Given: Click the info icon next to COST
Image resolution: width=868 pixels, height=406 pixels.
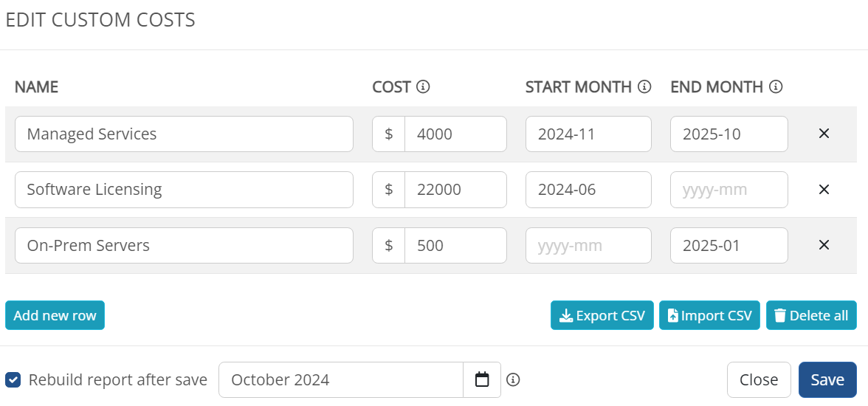Looking at the screenshot, I should pos(423,87).
